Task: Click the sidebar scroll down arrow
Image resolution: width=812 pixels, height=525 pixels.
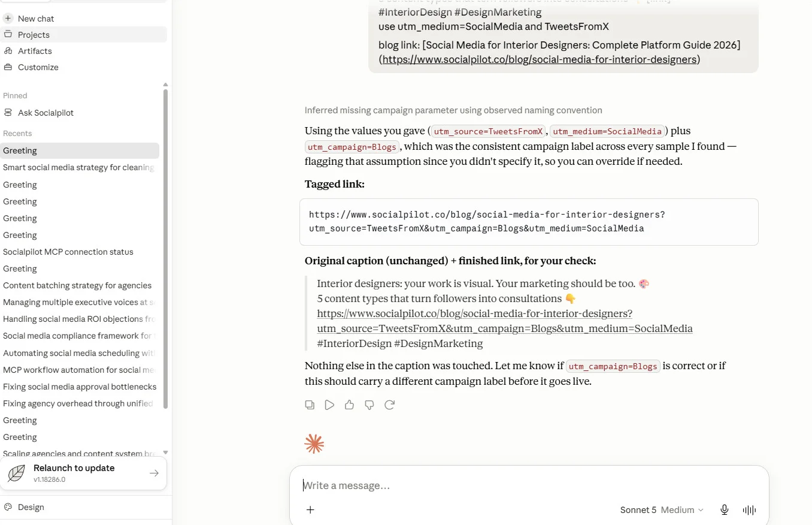Action: [x=166, y=452]
